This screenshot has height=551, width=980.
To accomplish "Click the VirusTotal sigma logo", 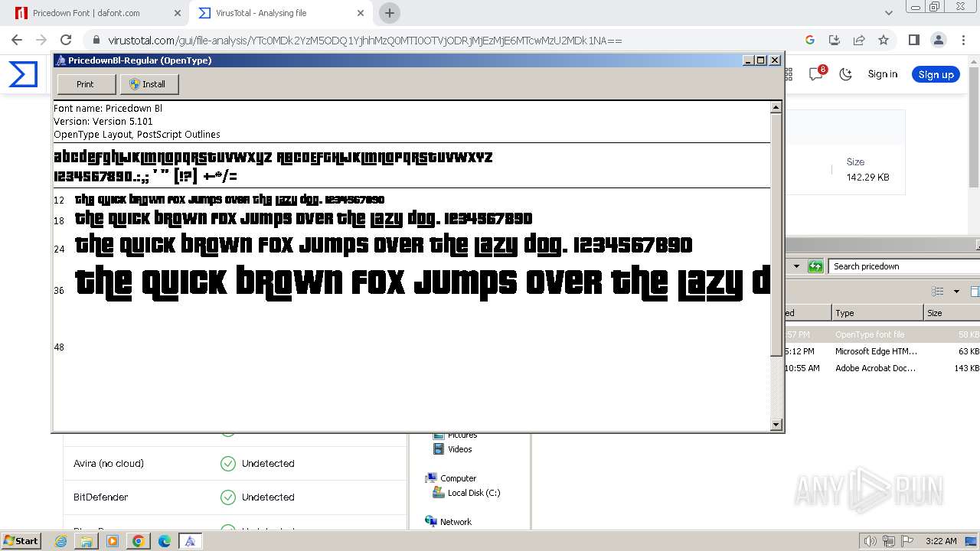I will 23,74.
